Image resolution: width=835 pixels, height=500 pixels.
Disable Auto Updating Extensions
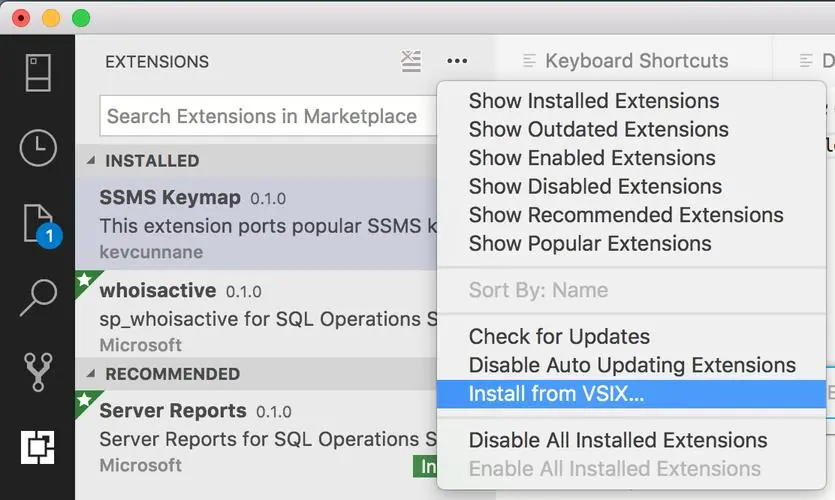pyautogui.click(x=632, y=365)
